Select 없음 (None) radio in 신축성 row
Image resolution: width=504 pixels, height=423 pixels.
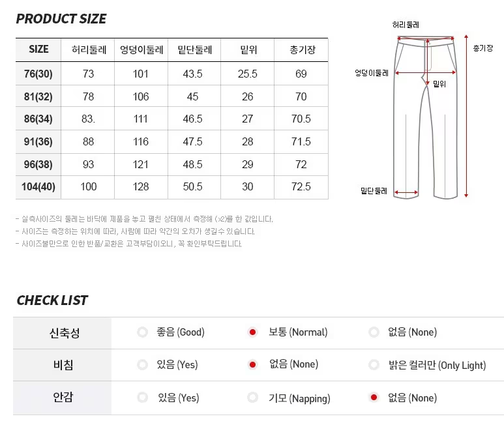click(374, 332)
